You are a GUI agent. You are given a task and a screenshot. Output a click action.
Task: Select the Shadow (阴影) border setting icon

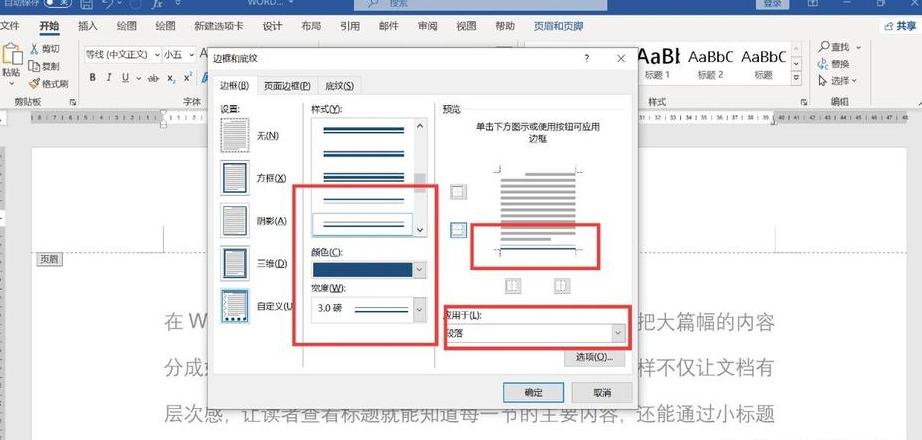[235, 221]
